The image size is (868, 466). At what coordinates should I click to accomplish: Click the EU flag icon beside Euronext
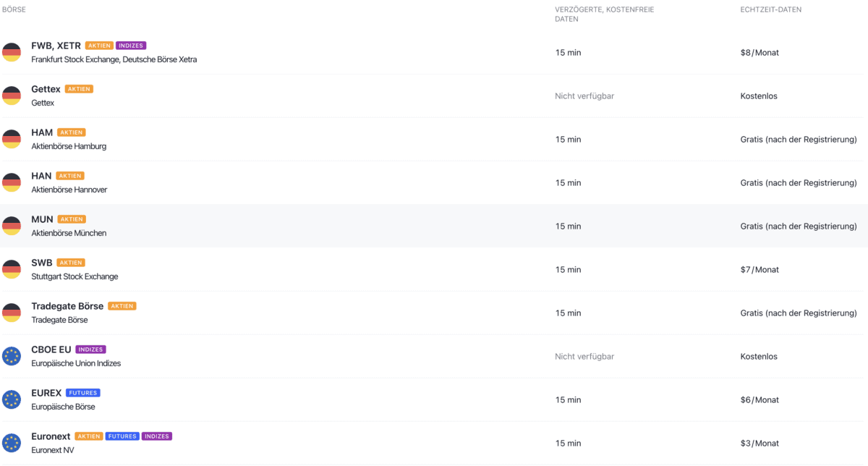point(12,443)
